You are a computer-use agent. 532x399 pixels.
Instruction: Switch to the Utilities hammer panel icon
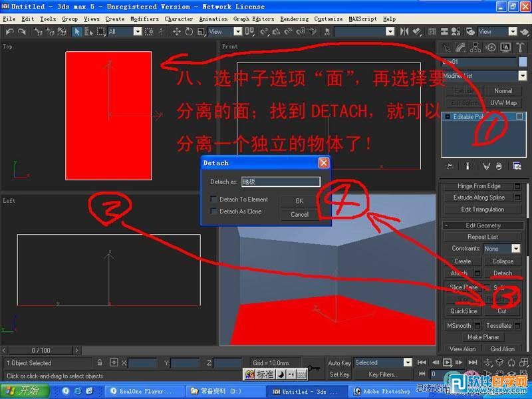521,47
